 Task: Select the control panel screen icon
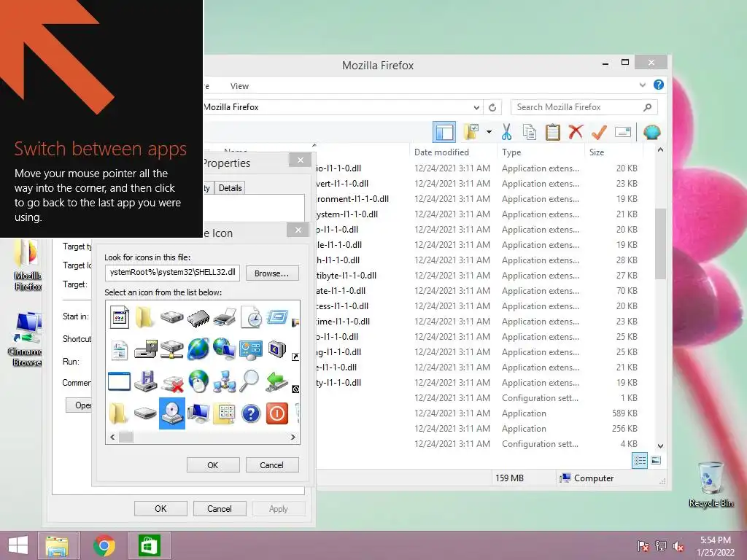coord(251,349)
